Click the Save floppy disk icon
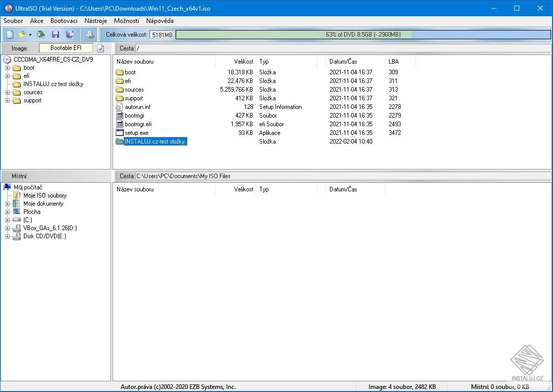The width and height of the screenshot is (553, 392). pos(56,35)
